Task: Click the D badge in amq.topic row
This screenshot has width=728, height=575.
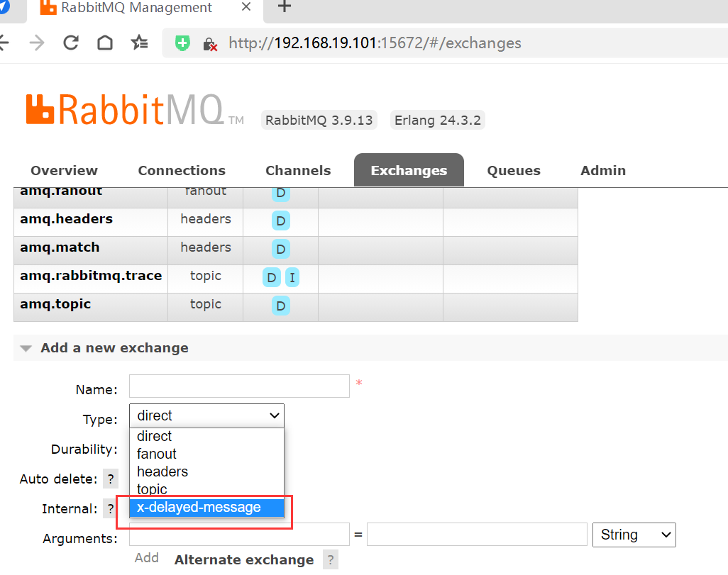Action: click(x=281, y=306)
